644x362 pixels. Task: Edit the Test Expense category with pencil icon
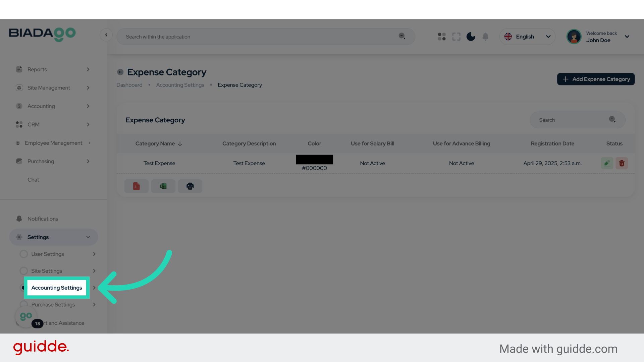point(607,163)
